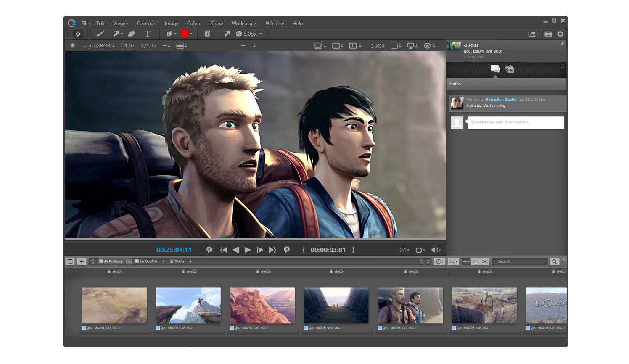The height and width of the screenshot is (364, 629).
Task: Open the loop mode dropdown
Action: pos(420,250)
